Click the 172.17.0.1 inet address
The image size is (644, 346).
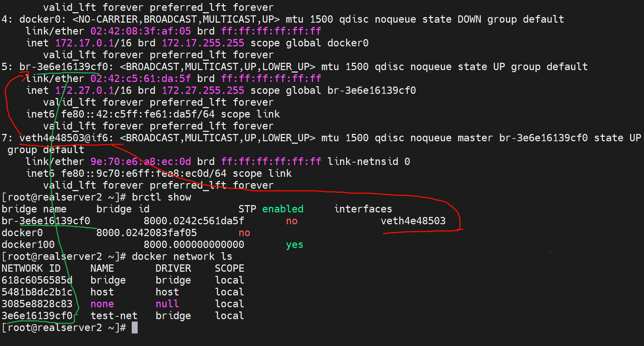85,43
